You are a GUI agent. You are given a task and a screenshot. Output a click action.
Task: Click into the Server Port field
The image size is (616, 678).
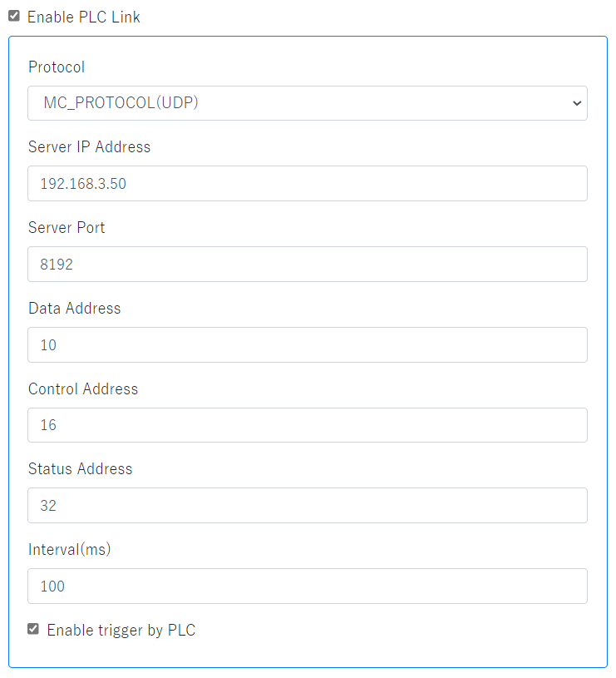click(x=307, y=264)
